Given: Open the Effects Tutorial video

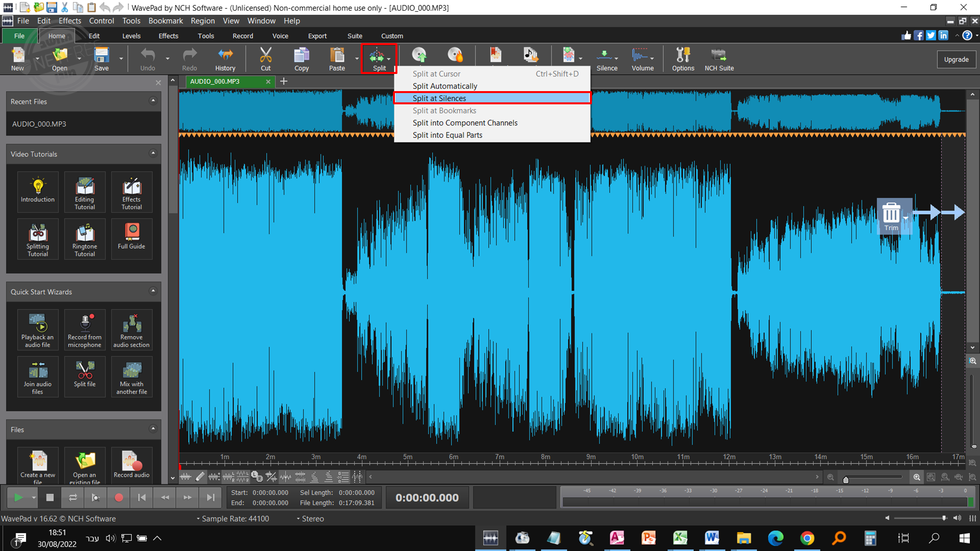Looking at the screenshot, I should [132, 191].
